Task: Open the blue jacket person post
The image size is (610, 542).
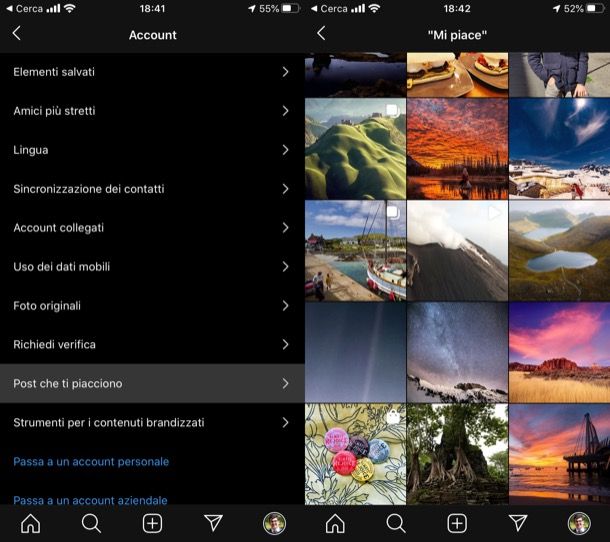Action: pos(559,75)
